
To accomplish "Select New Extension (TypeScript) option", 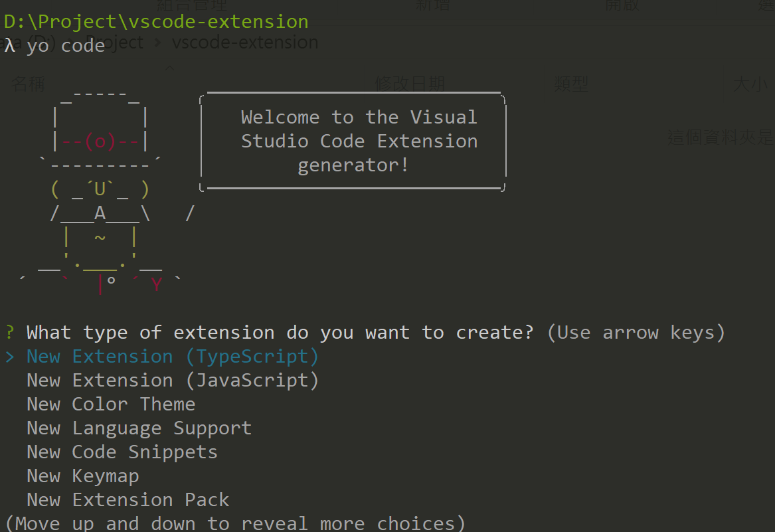I will point(173,357).
